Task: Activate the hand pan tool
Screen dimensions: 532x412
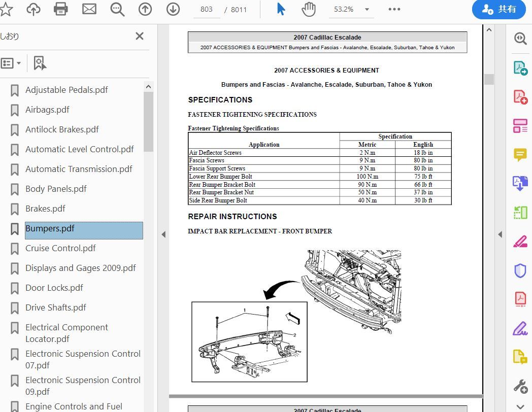Action: coord(309,9)
